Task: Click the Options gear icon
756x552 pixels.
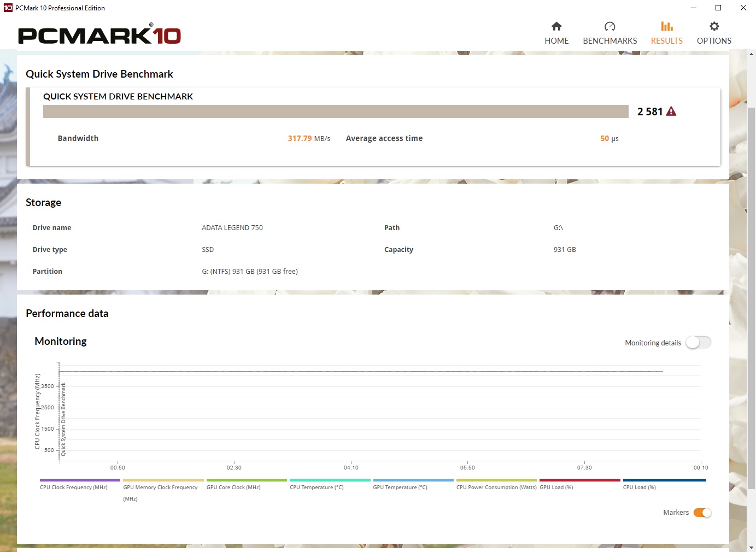Action: [714, 26]
